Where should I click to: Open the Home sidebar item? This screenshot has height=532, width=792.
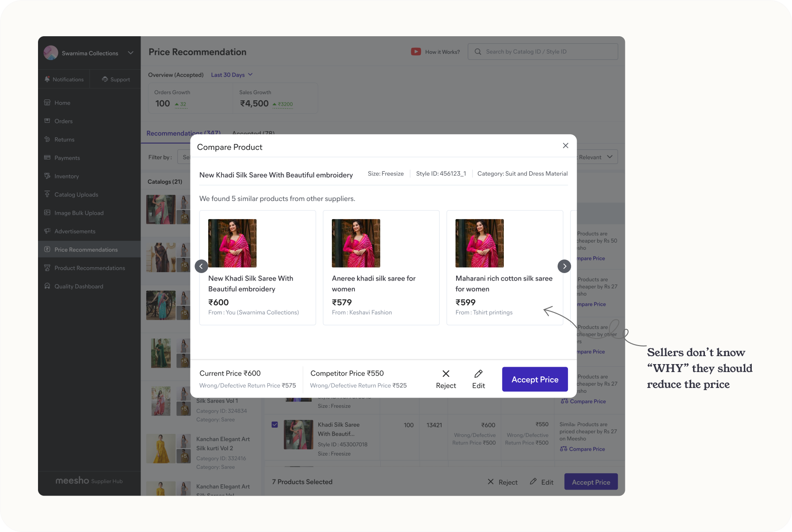click(89, 103)
